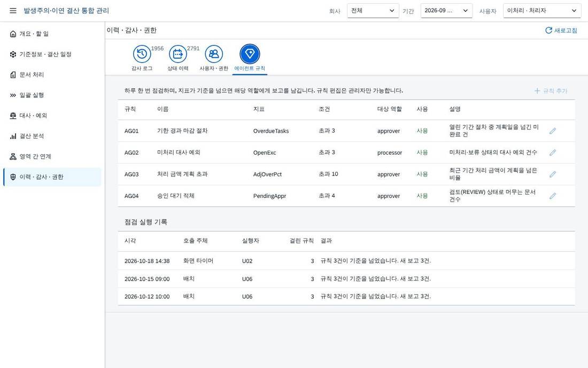Click the PendingAppr metric cell
588x368 pixels.
click(269, 196)
